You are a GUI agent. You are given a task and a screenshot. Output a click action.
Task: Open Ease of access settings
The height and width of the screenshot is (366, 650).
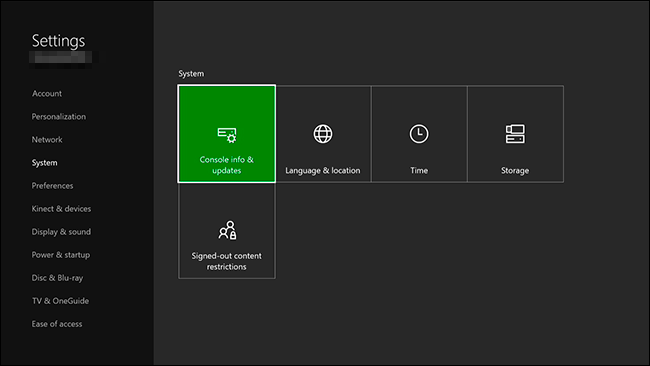click(57, 324)
